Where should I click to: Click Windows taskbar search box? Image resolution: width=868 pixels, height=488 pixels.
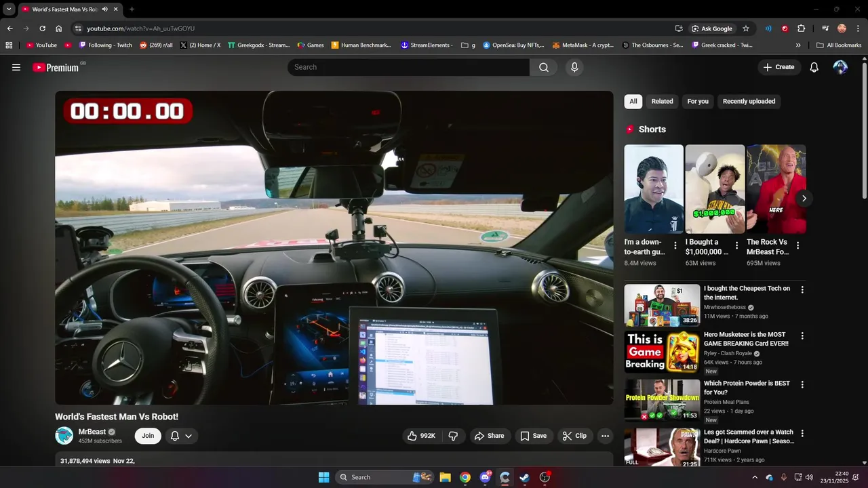click(x=384, y=477)
